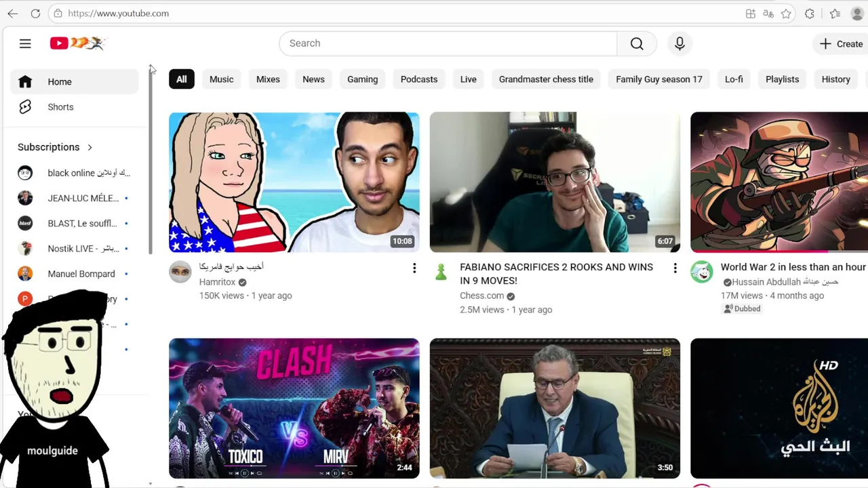
Task: Click the Create button
Action: [841, 43]
